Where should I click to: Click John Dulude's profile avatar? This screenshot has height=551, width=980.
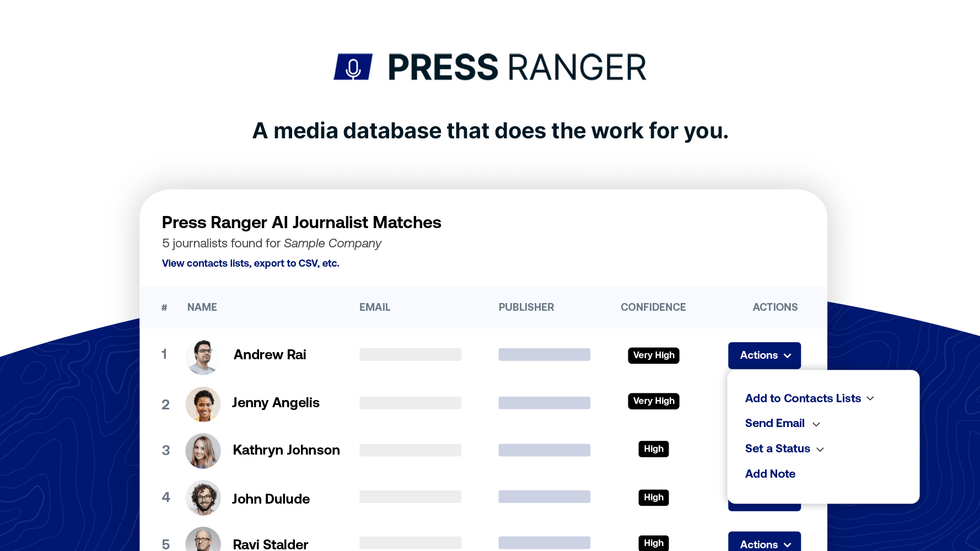click(203, 498)
